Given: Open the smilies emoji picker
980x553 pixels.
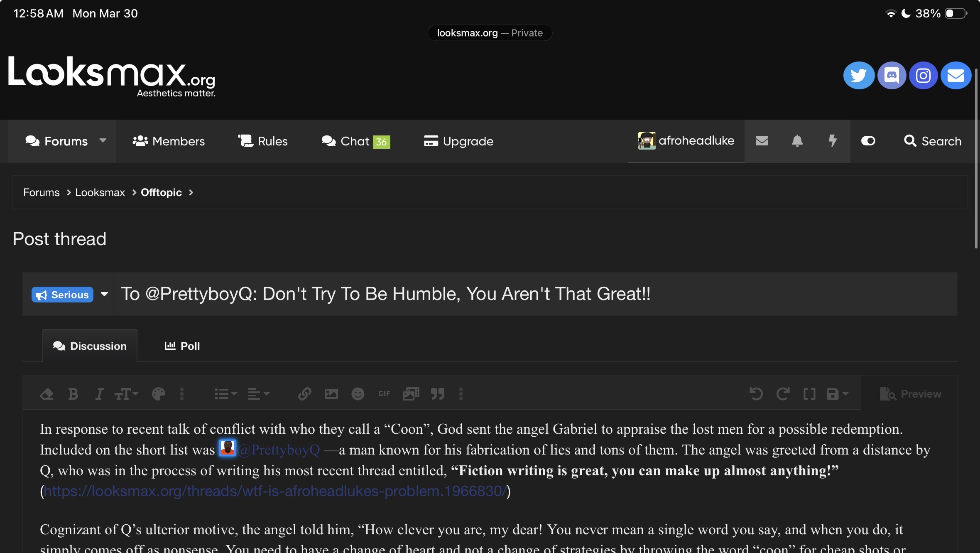Looking at the screenshot, I should [x=358, y=394].
